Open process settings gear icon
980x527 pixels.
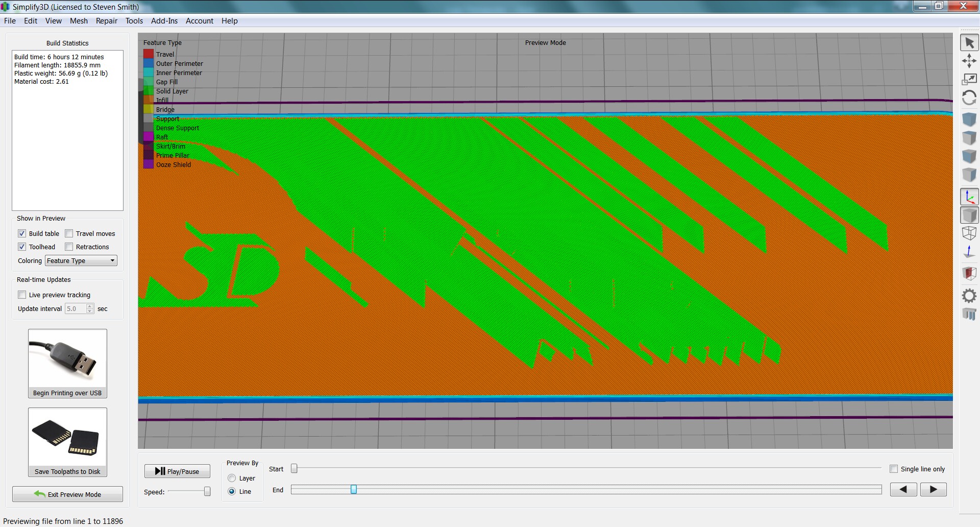pos(969,296)
